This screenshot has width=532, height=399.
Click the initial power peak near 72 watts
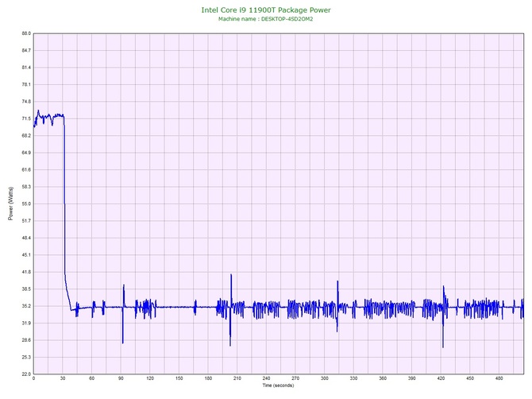38,111
